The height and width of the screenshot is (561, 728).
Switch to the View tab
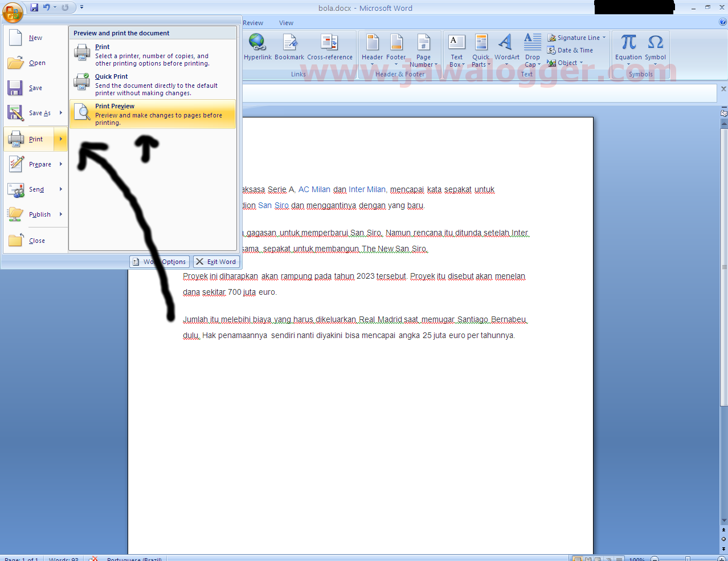coord(286,23)
